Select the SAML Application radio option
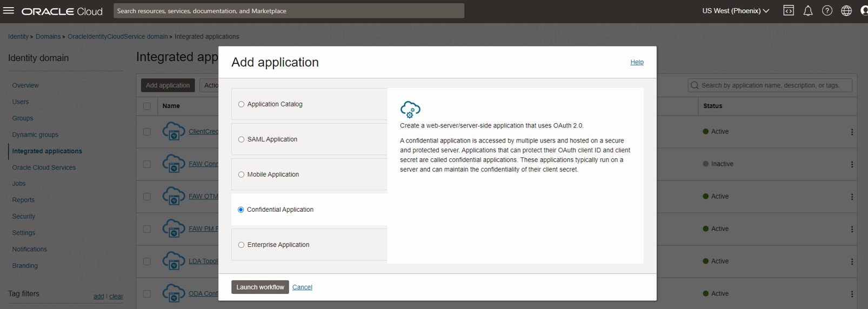The width and height of the screenshot is (868, 309). [241, 139]
